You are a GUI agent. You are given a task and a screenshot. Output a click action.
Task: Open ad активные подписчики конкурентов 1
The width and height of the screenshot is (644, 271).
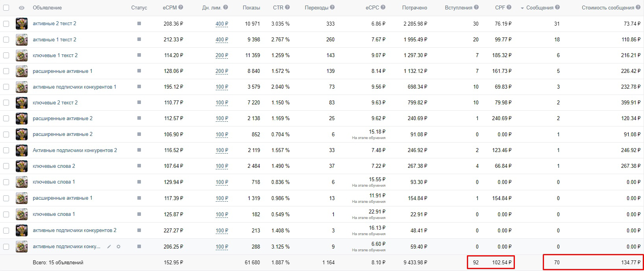pyautogui.click(x=74, y=87)
